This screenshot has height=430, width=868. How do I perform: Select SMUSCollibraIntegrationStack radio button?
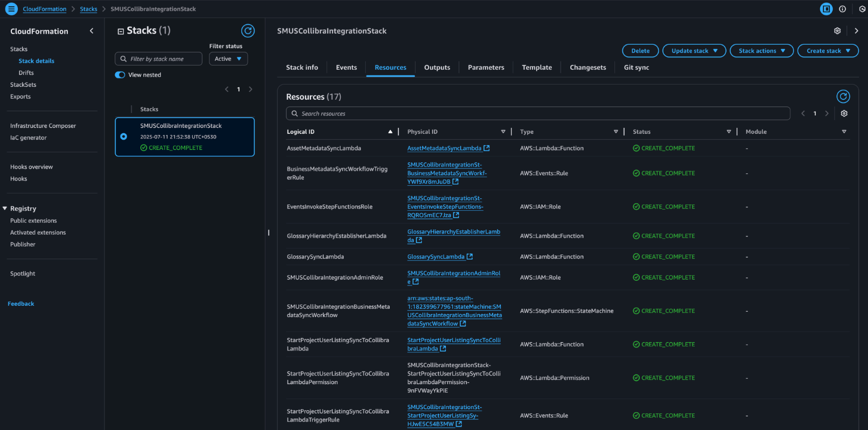point(124,136)
